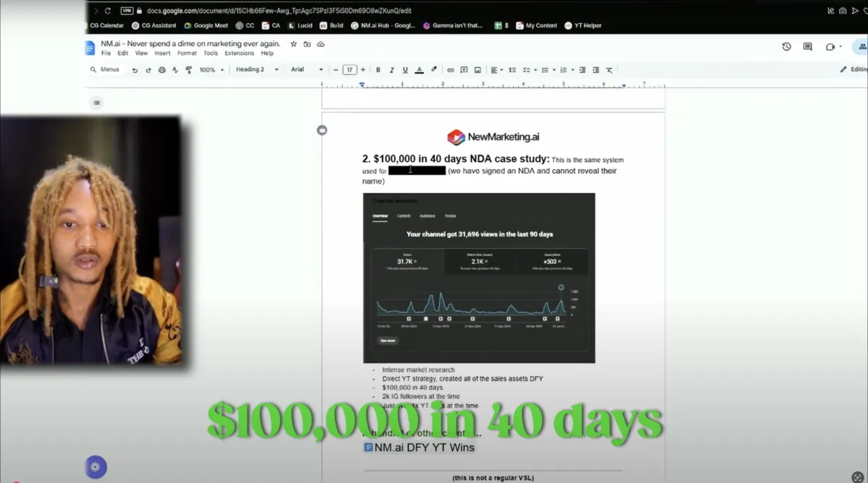Viewport: 868px width, 483px height.
Task: Insert an image from the toolbar
Action: (478, 70)
